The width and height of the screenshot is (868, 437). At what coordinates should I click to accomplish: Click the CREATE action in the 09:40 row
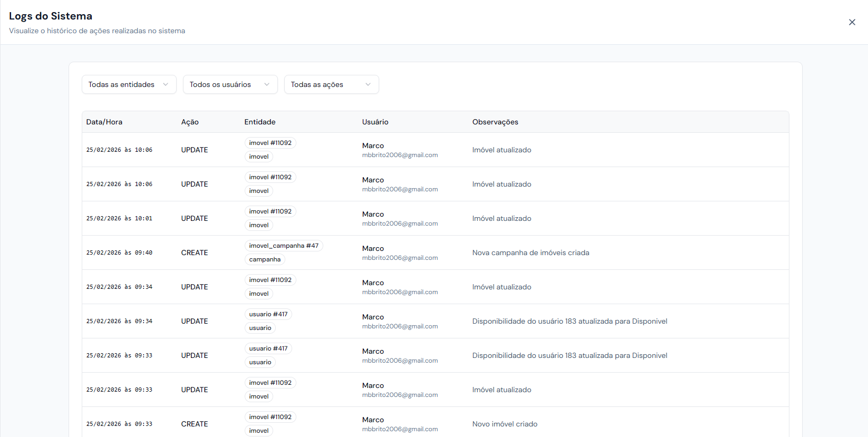click(x=195, y=253)
